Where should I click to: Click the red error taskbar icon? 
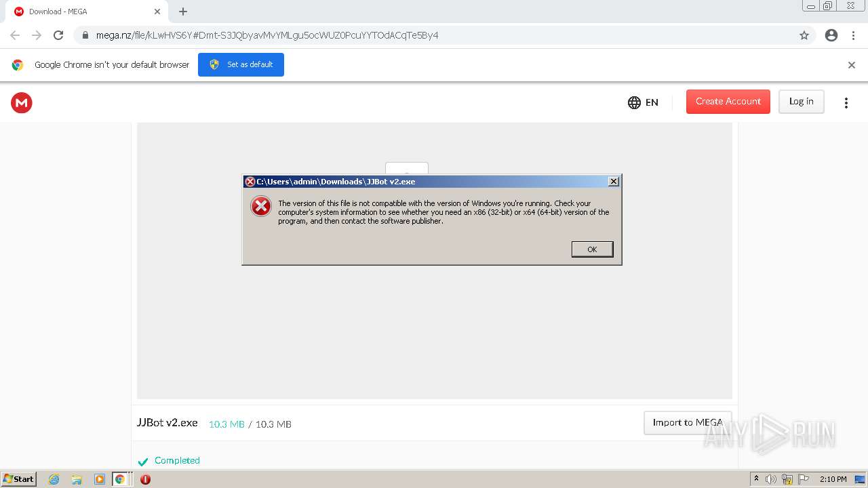[145, 479]
